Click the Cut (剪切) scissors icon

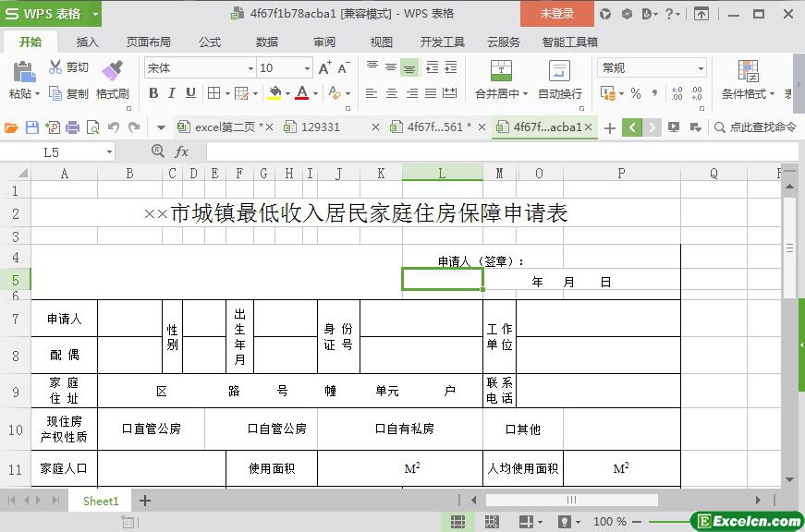(55, 67)
